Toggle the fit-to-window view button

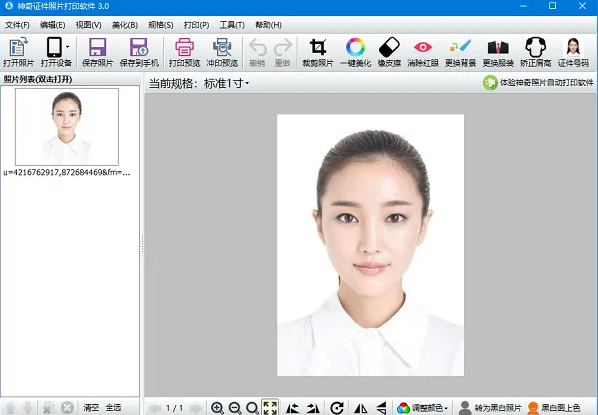click(x=270, y=407)
